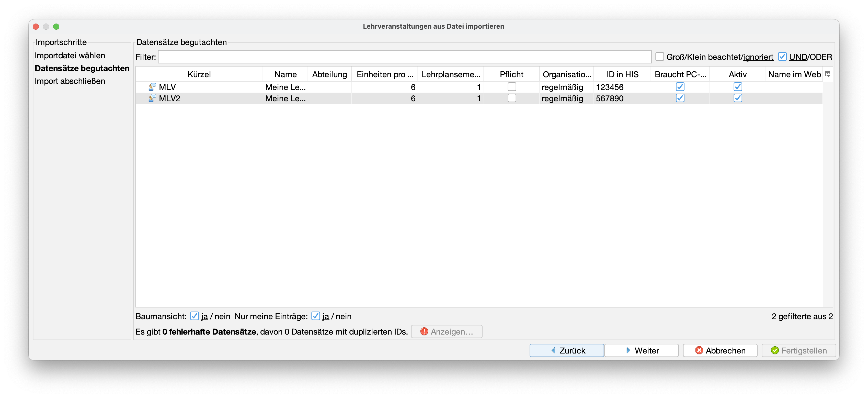
Task: Open the column chooser icon in table header
Action: pos(828,74)
